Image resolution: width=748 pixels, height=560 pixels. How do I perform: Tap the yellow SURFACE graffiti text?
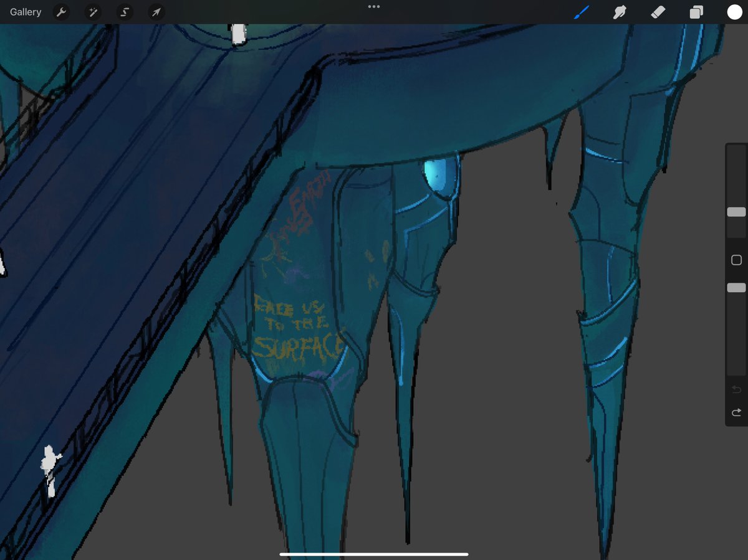(x=299, y=346)
